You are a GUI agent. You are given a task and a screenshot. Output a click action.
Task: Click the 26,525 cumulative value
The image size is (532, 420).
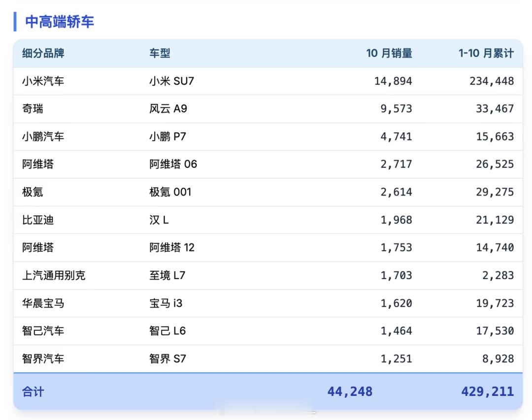[495, 164]
